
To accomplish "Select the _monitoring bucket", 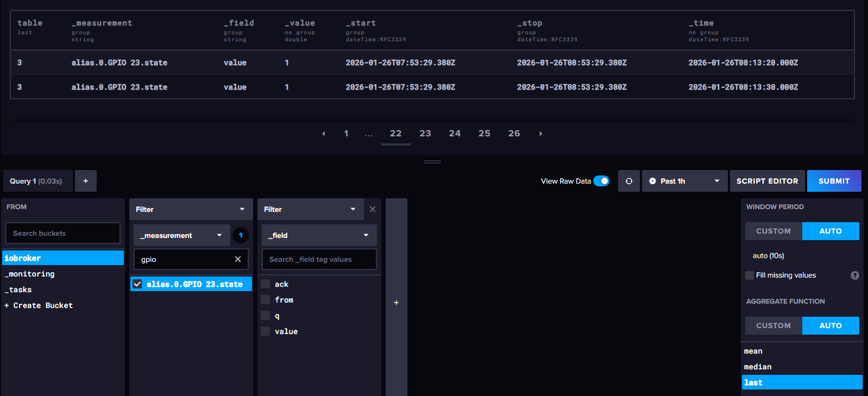I will tap(63, 274).
